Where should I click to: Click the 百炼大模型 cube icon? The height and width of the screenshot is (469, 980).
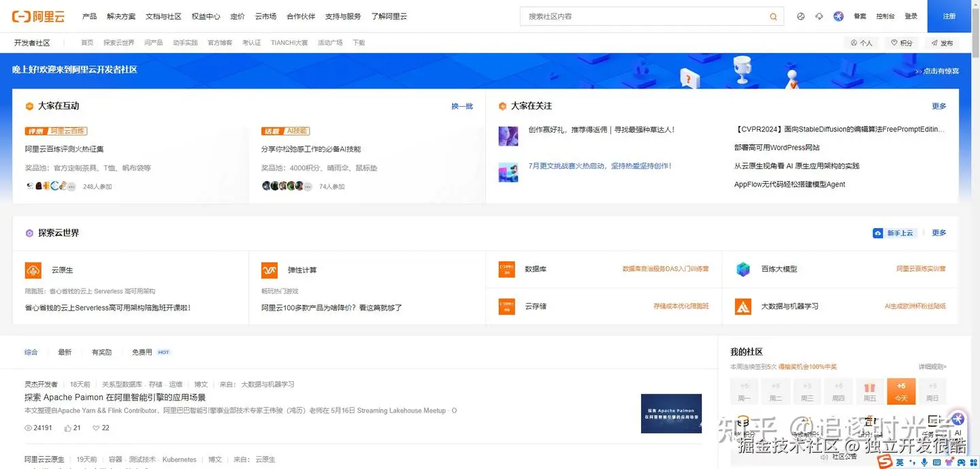pyautogui.click(x=743, y=269)
